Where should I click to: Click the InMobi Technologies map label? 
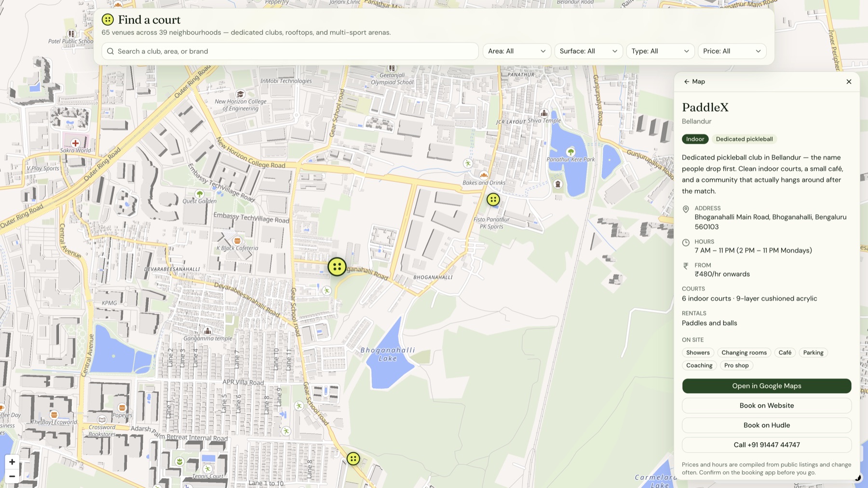286,81
